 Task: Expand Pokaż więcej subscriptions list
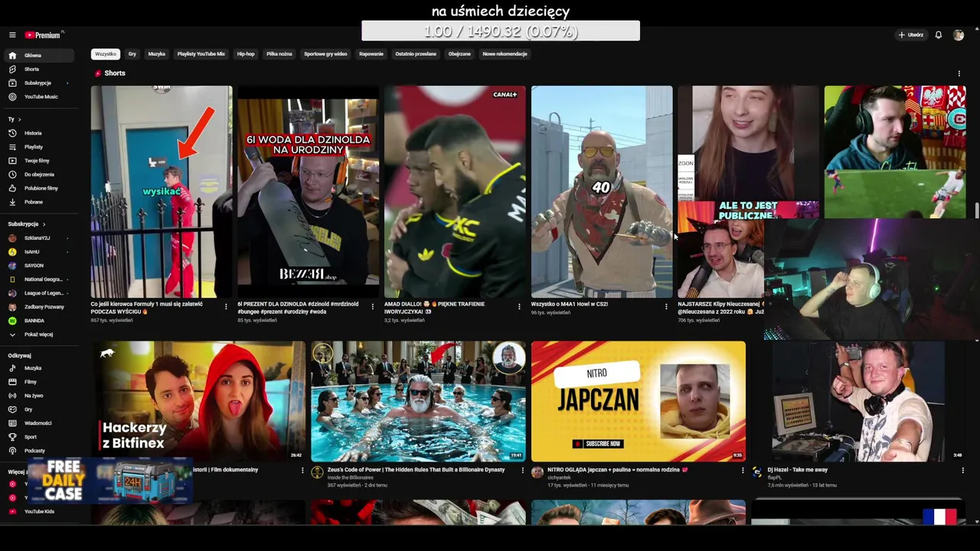point(38,334)
